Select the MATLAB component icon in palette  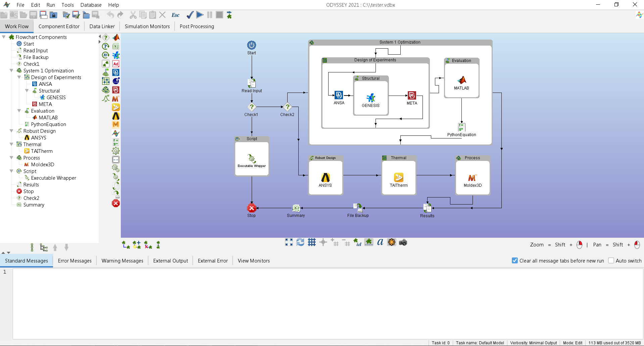[116, 38]
